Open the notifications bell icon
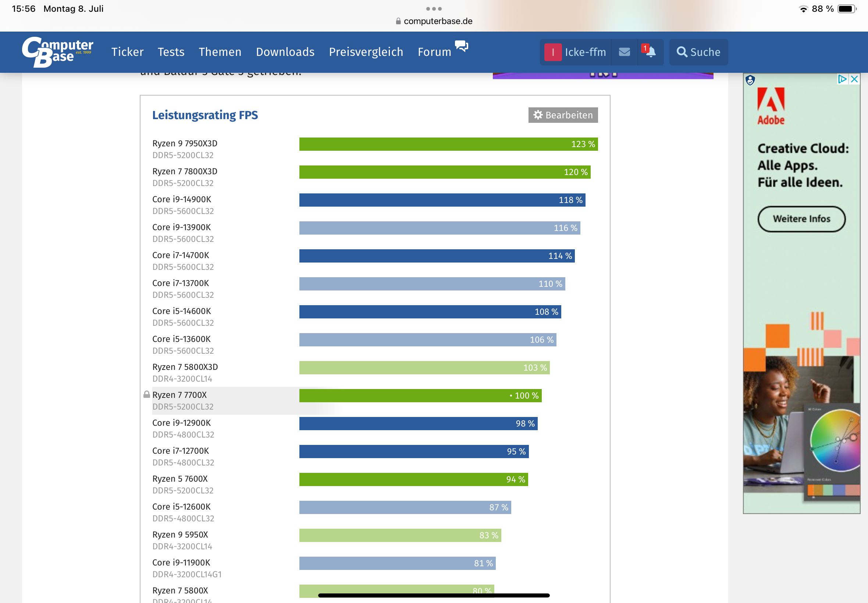Screen dimensions: 868x603 651,52
